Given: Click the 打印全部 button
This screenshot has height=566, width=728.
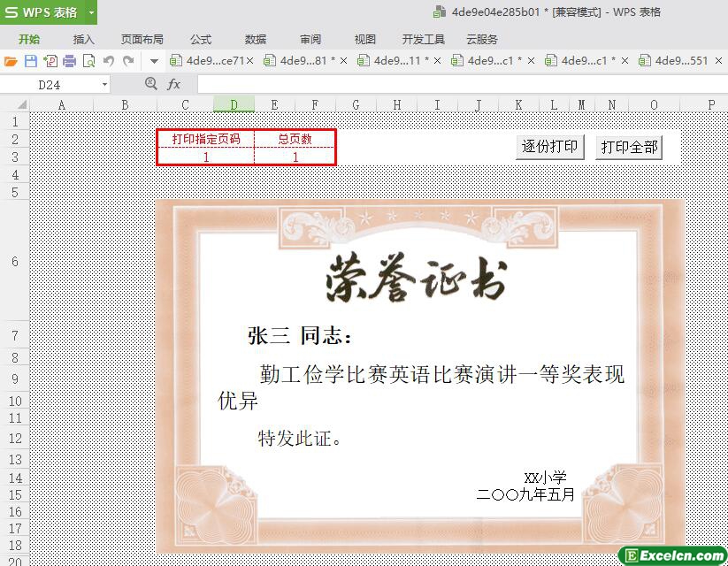Looking at the screenshot, I should (x=629, y=147).
